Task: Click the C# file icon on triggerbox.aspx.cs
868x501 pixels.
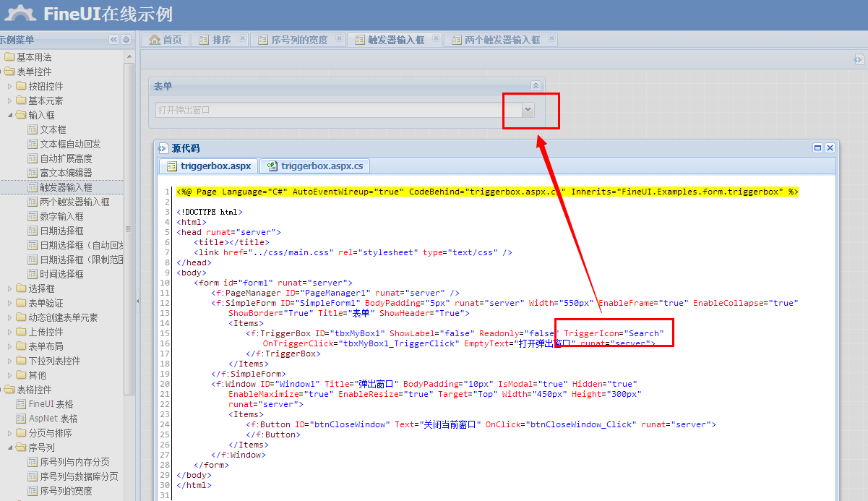Action: [272, 166]
